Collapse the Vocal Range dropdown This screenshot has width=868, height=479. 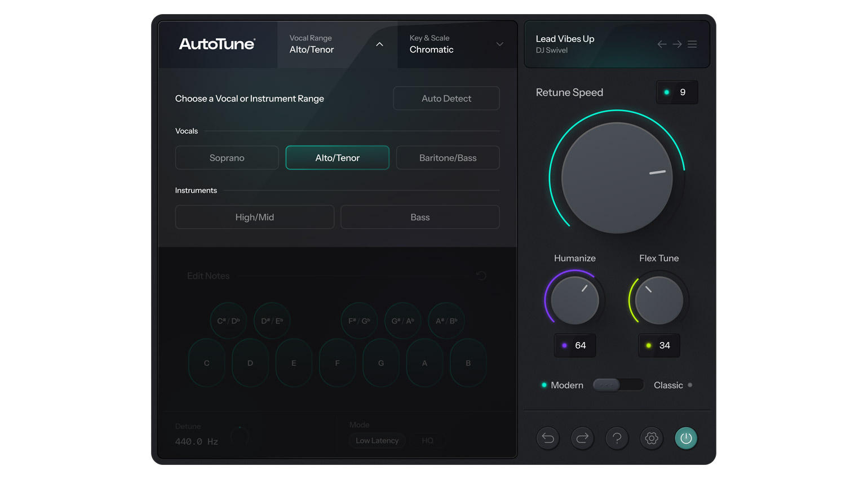pyautogui.click(x=379, y=44)
